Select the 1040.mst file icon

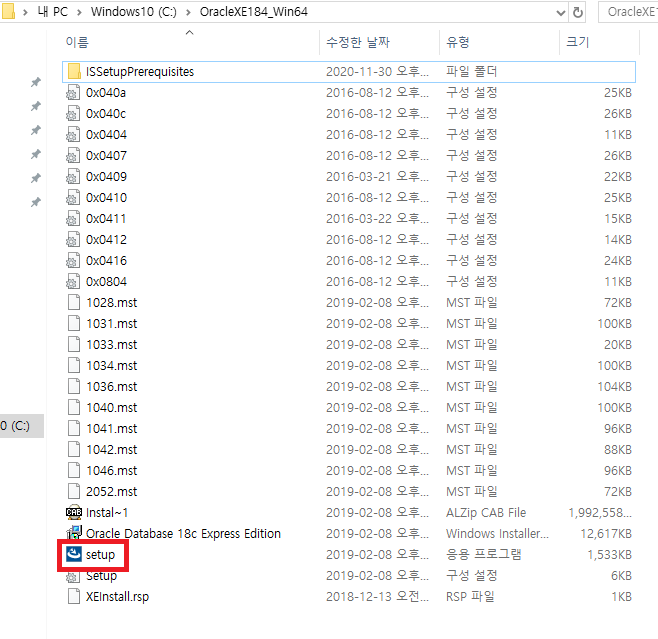(x=74, y=407)
